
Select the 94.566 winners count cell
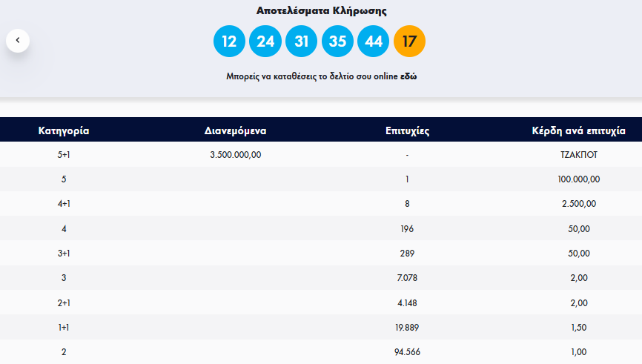tap(408, 351)
